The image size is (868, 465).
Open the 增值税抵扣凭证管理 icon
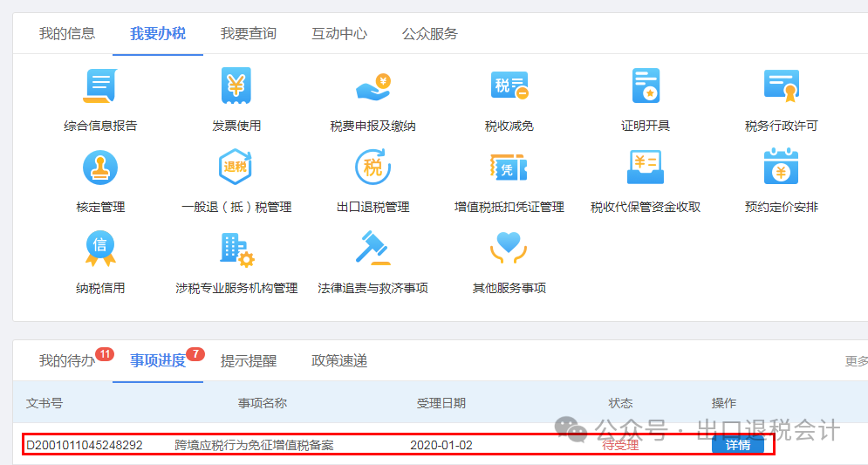[509, 168]
